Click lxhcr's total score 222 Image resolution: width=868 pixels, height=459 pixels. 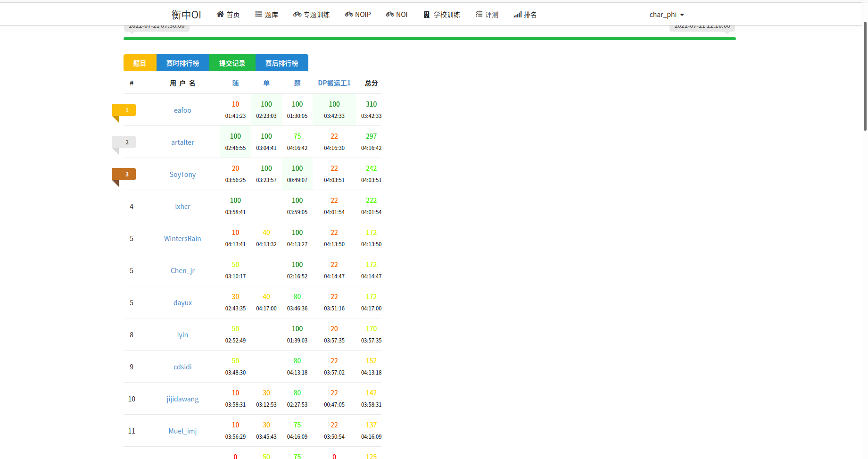(372, 200)
